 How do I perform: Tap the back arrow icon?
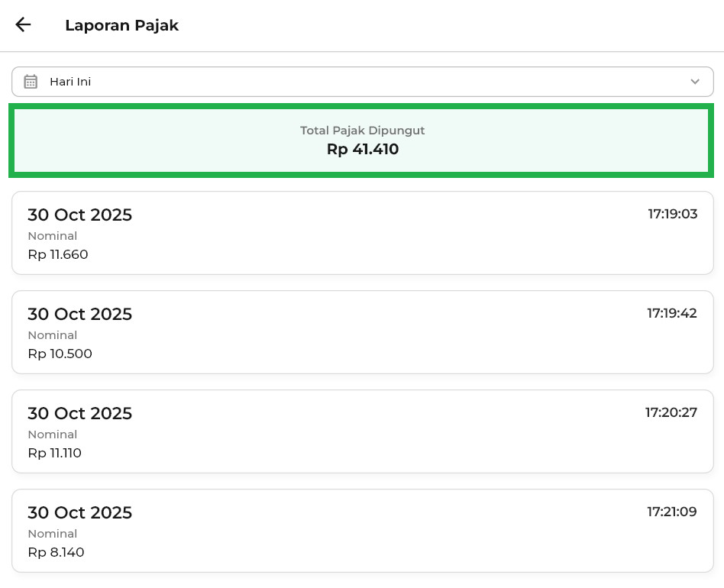point(23,24)
